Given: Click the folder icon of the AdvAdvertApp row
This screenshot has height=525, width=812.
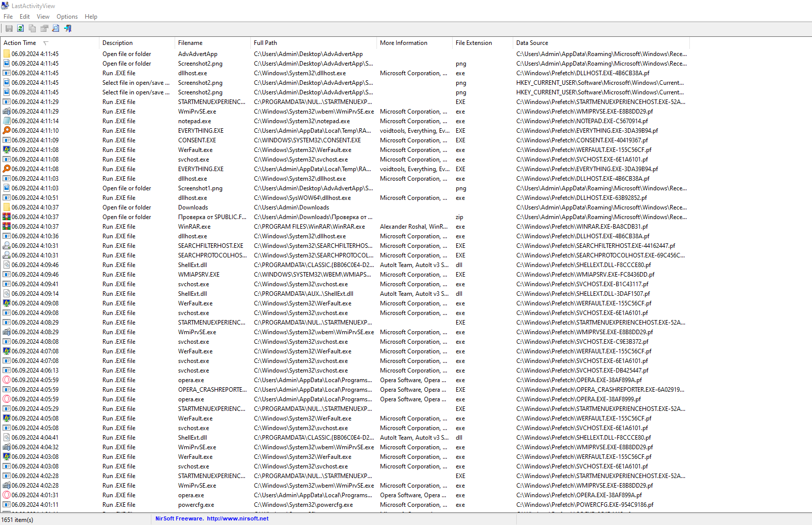Looking at the screenshot, I should point(7,54).
